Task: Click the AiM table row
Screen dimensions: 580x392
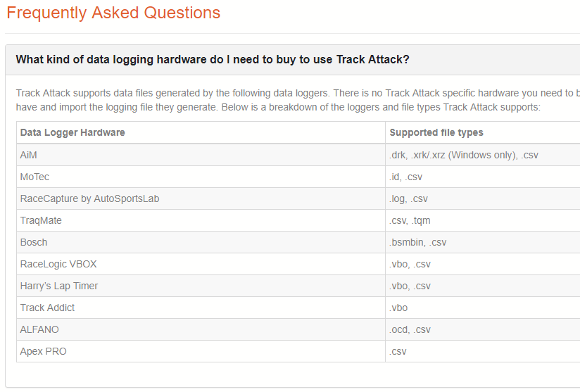Action: click(298, 155)
